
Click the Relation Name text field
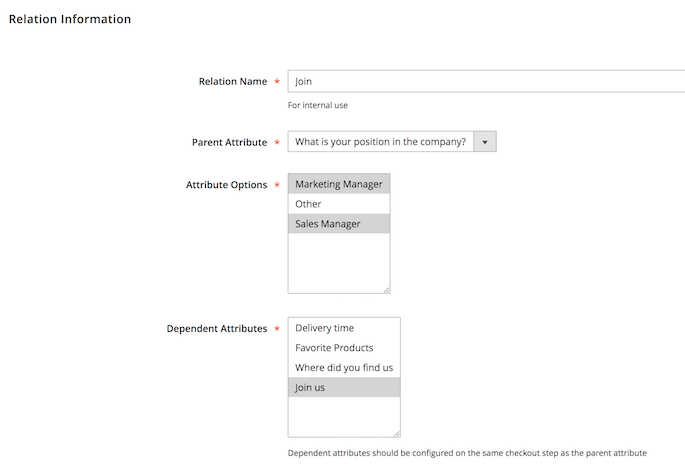(485, 82)
